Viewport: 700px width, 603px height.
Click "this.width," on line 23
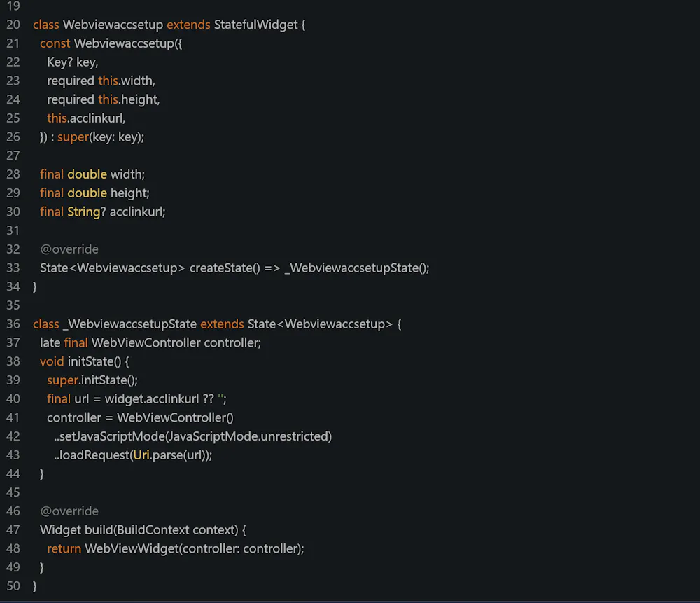click(126, 81)
